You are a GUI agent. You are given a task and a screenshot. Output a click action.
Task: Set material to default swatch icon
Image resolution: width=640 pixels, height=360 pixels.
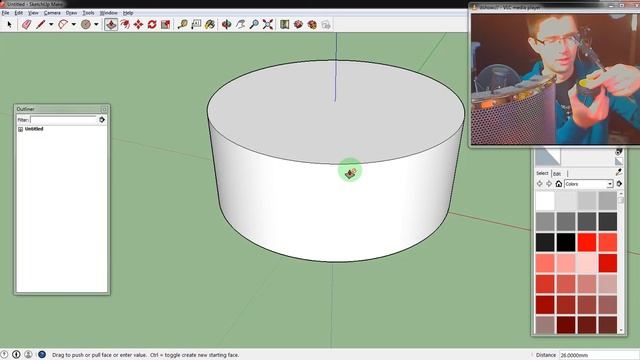619,161
